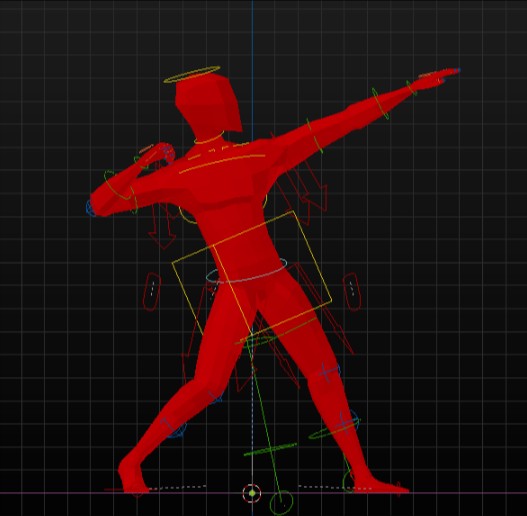Select the yellow halo head control ring
Screen dimensions: 527x516
pyautogui.click(x=192, y=74)
